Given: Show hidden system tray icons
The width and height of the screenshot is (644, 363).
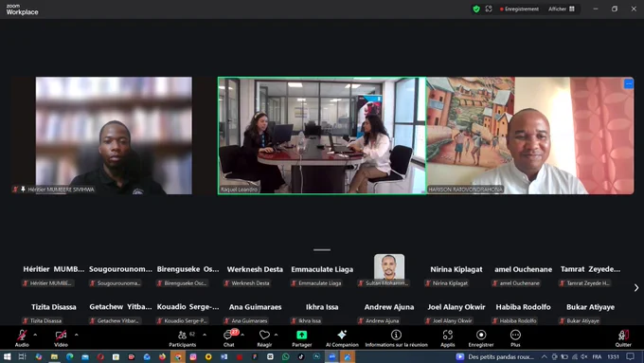Looking at the screenshot, I should click(545, 356).
